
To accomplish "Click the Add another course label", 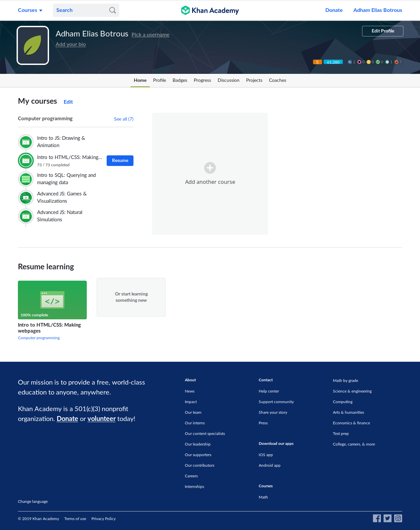I will click(x=210, y=182).
